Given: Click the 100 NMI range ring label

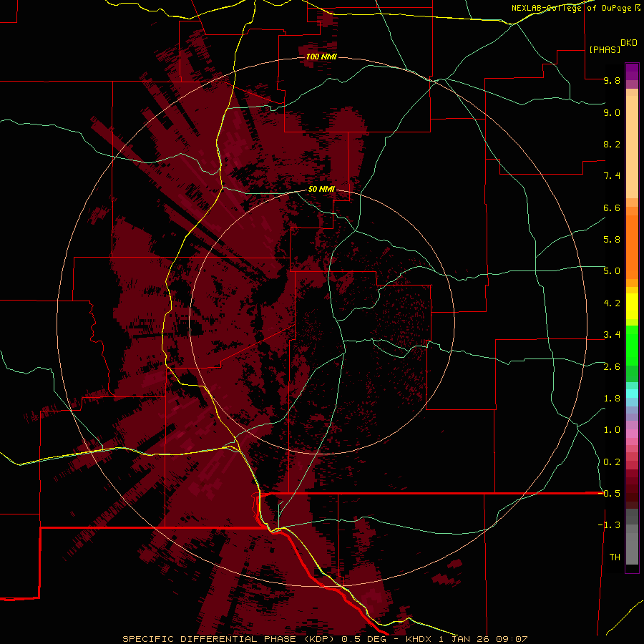Looking at the screenshot, I should [x=321, y=57].
